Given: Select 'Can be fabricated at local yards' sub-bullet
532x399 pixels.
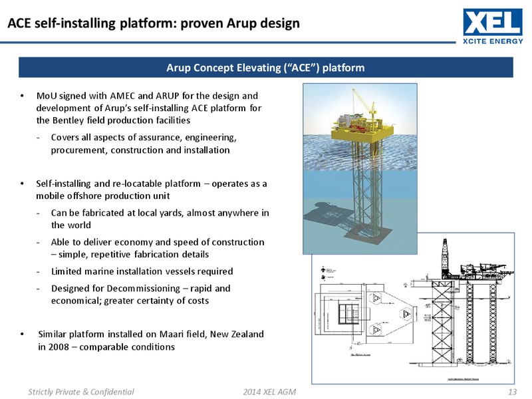Looking at the screenshot, I should point(160,219).
